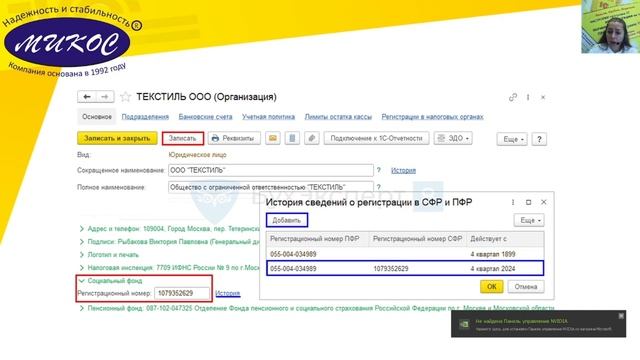Click the envelope icon in the toolbar
640x360 pixels.
pyautogui.click(x=273, y=138)
